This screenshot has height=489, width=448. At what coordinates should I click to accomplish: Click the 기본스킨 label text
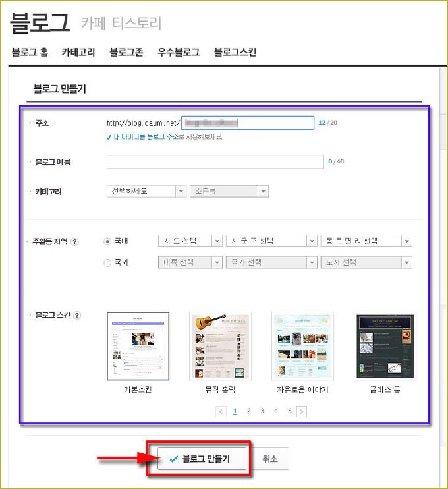138,389
